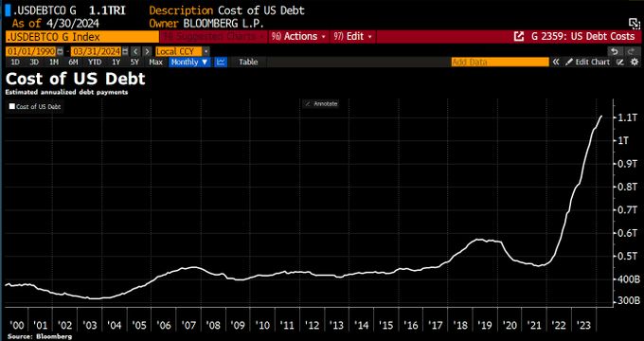644x341 pixels.
Task: Open the end date calendar picker
Action: tap(124, 51)
